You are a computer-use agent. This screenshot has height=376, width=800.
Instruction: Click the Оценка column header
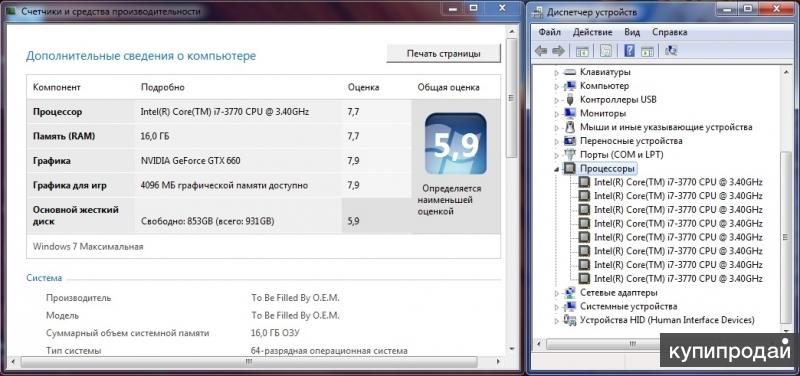coord(363,87)
